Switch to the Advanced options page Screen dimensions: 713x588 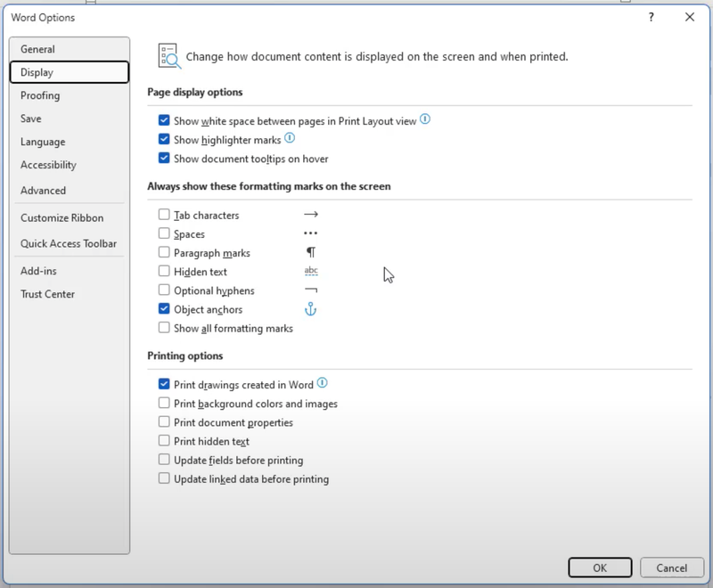pyautogui.click(x=43, y=190)
